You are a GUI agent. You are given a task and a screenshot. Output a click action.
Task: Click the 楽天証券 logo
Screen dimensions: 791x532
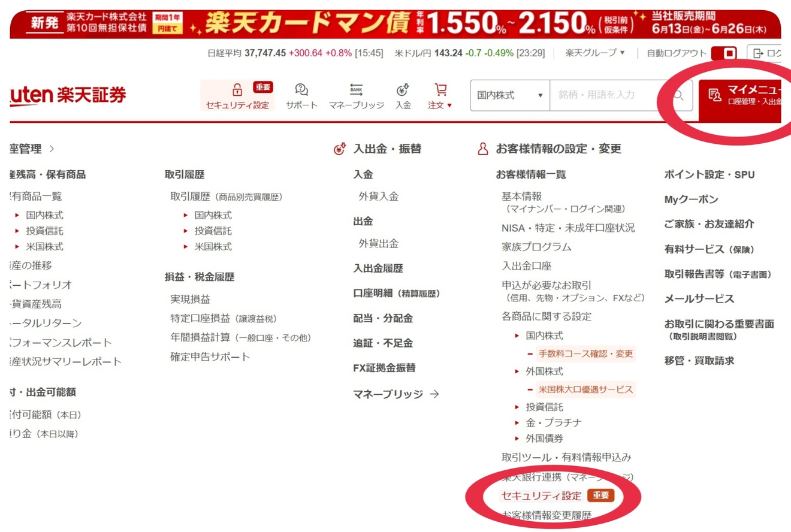[x=68, y=95]
